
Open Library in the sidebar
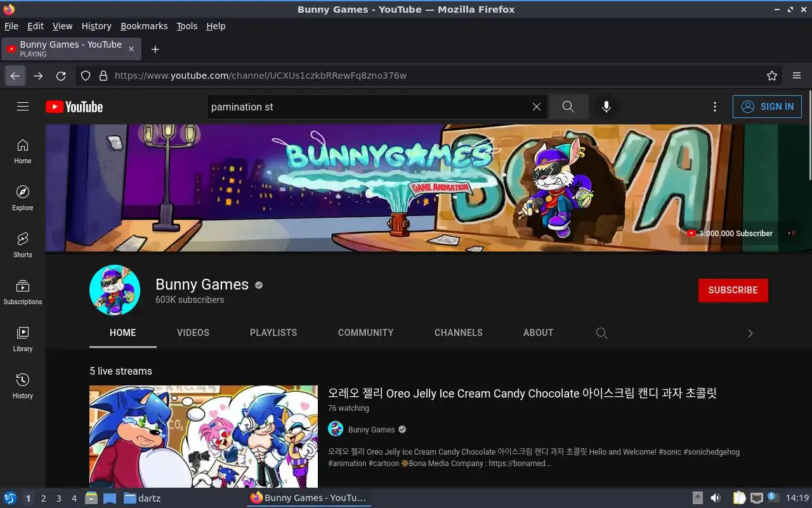point(23,339)
